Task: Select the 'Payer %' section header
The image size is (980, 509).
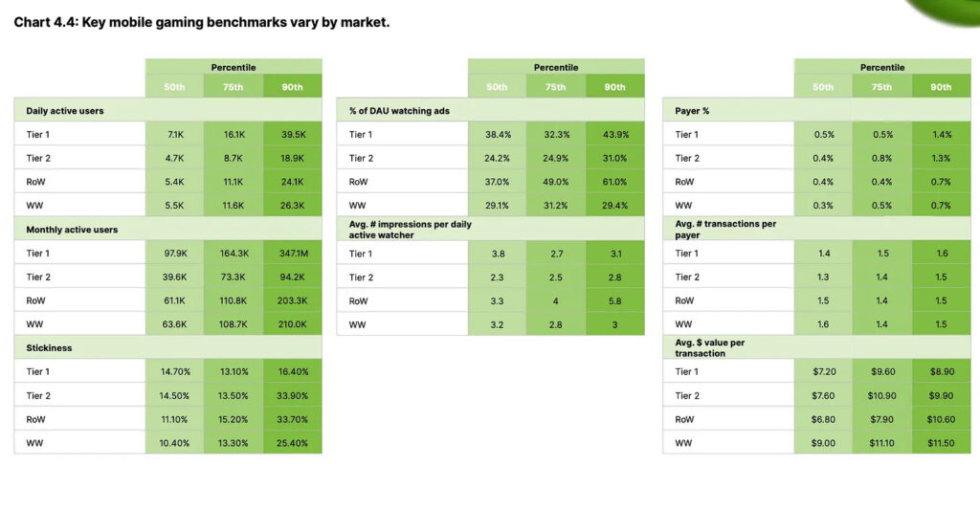Action: point(692,111)
